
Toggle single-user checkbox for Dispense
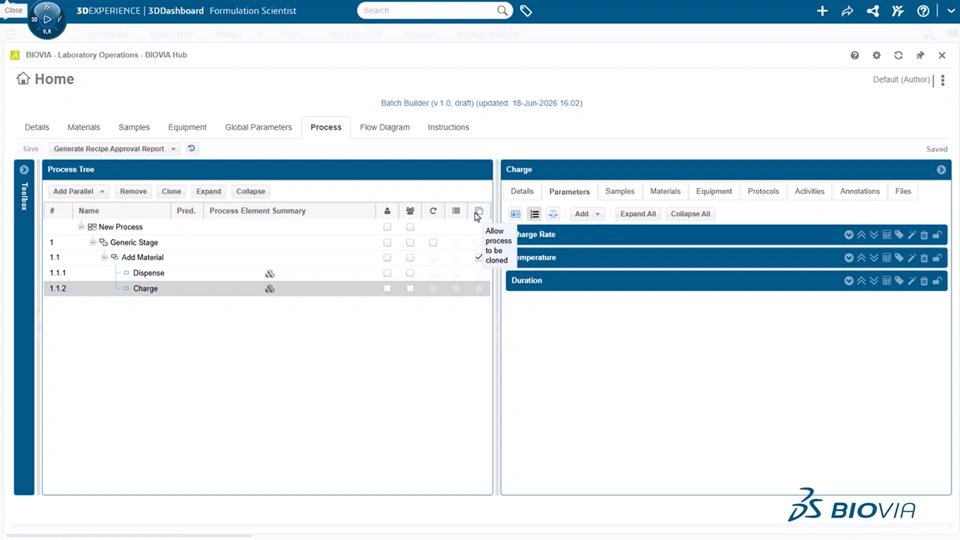click(387, 273)
